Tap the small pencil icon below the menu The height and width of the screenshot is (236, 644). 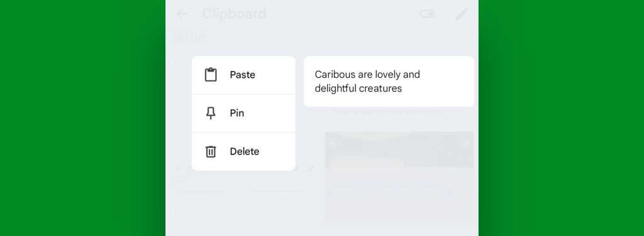311,168
